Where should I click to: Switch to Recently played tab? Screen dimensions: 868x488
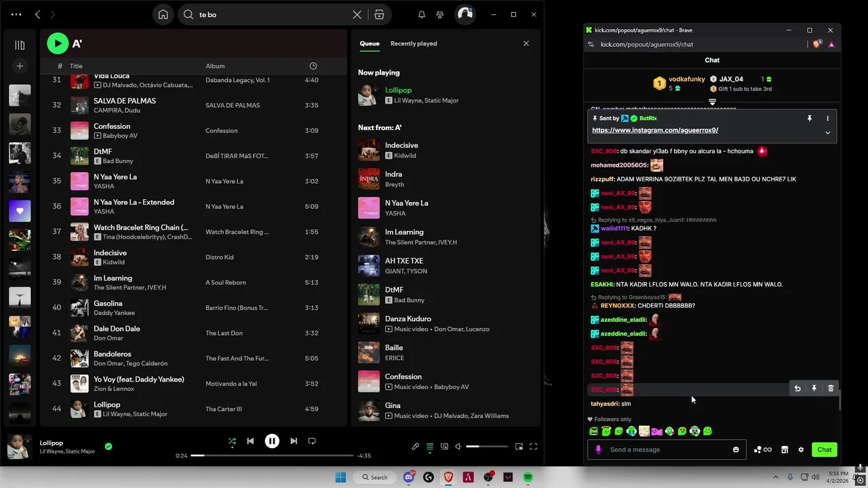[x=414, y=43]
